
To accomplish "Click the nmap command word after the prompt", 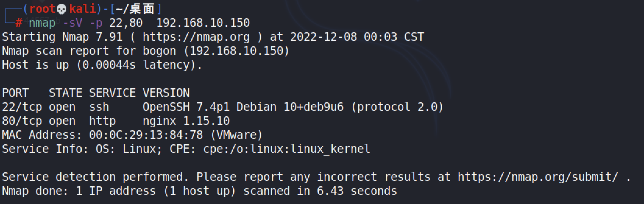I will pyautogui.click(x=42, y=23).
